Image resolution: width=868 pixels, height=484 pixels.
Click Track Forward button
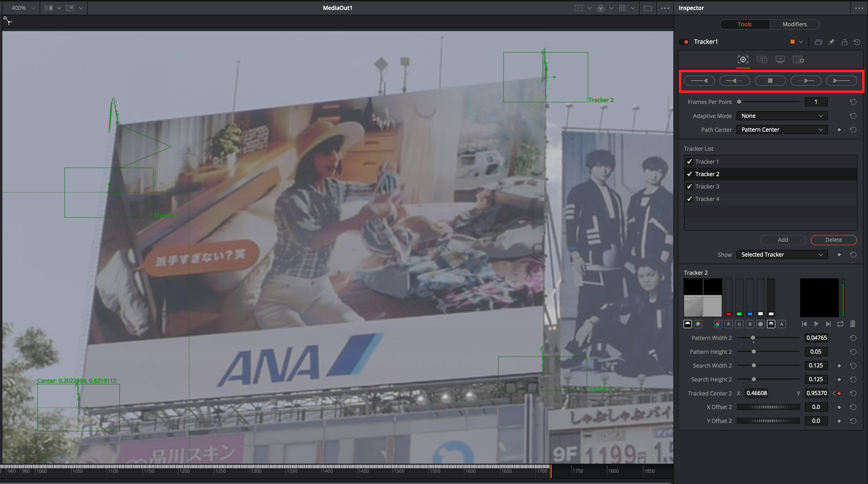(841, 81)
